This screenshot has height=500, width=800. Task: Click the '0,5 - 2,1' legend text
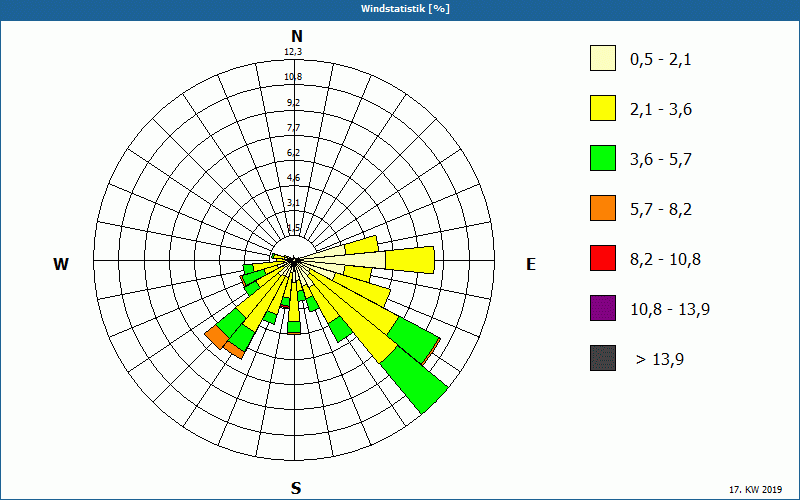click(661, 60)
